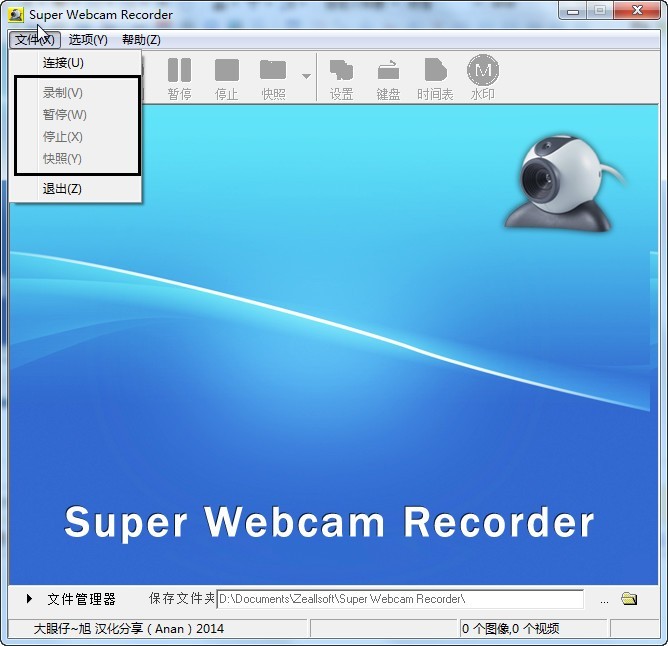Click the Snapshot (快照) toolbar icon

[273, 79]
